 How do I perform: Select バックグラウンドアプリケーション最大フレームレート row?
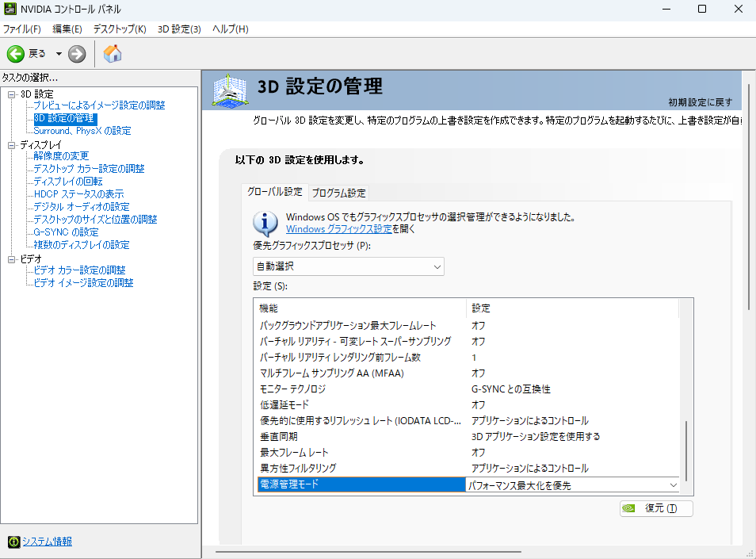[468, 326]
